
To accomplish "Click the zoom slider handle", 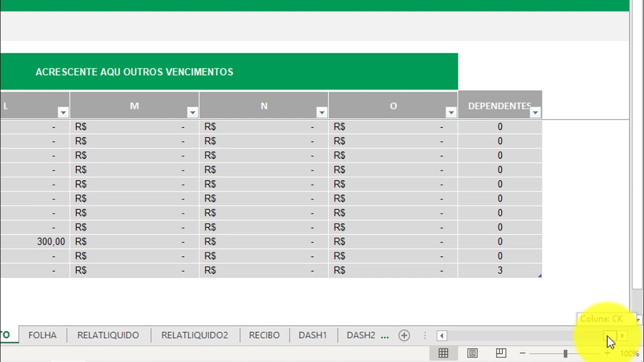I will (566, 354).
